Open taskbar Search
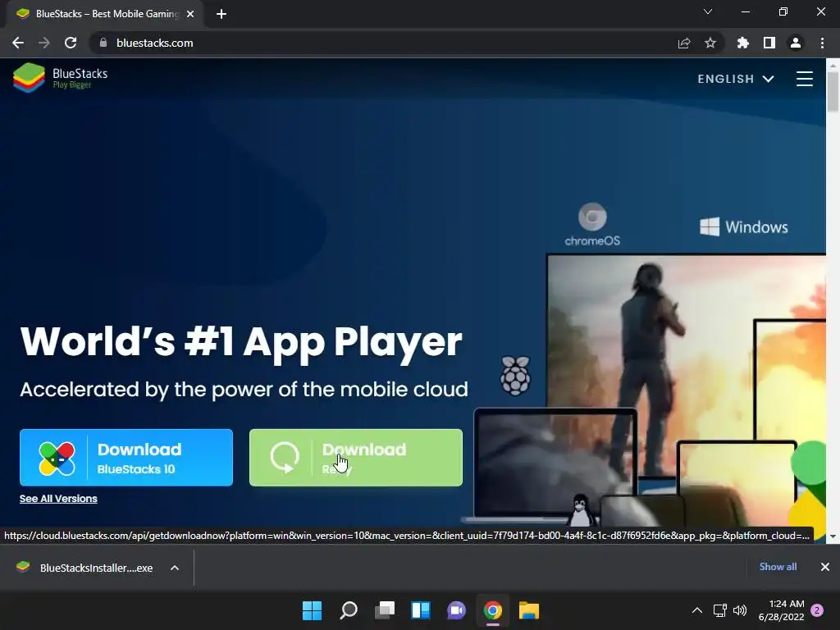The image size is (840, 630). (x=349, y=610)
